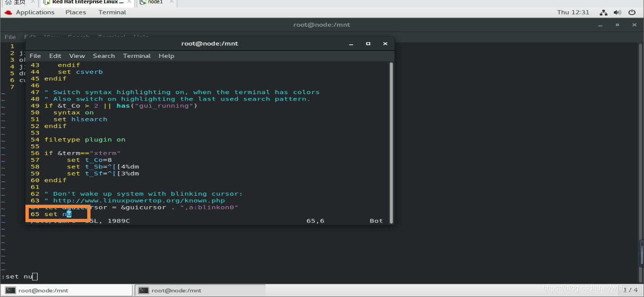Viewport: 644px width, 297px height.
Task: Click line 65 'set nu' in vim
Action: click(x=58, y=214)
